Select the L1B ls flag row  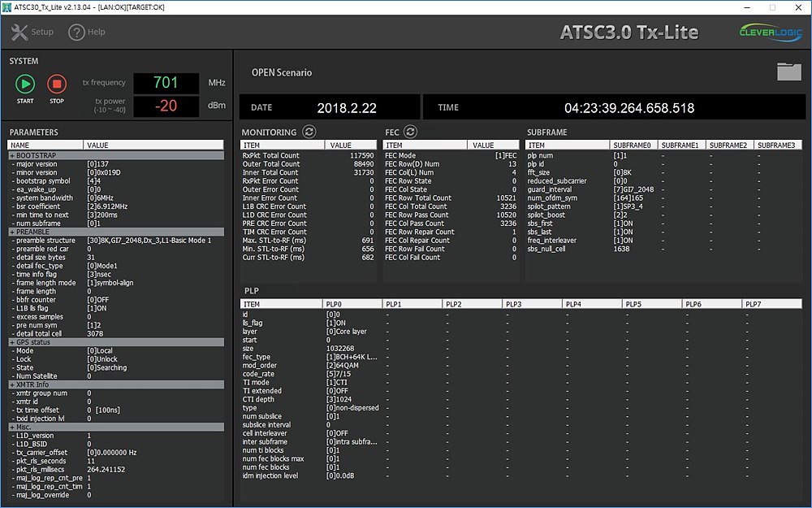(115, 308)
